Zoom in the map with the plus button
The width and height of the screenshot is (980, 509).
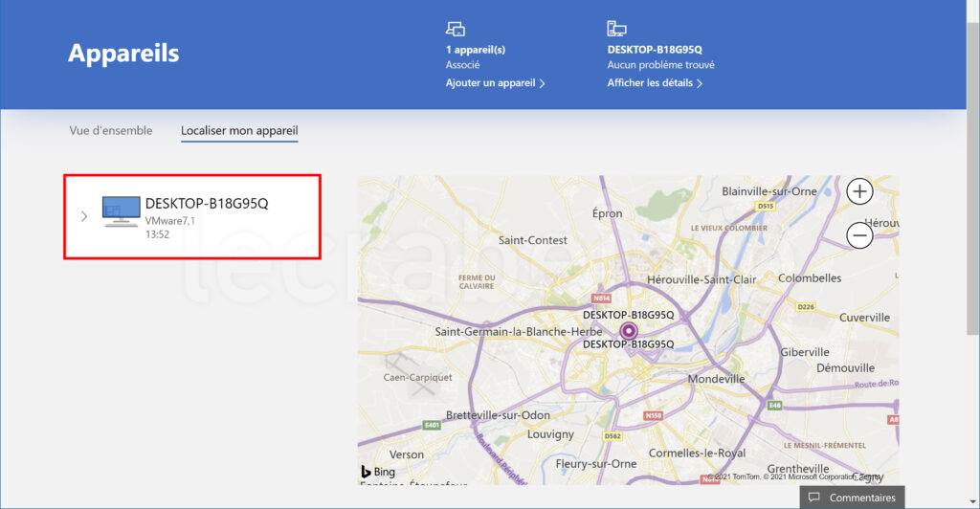click(859, 191)
